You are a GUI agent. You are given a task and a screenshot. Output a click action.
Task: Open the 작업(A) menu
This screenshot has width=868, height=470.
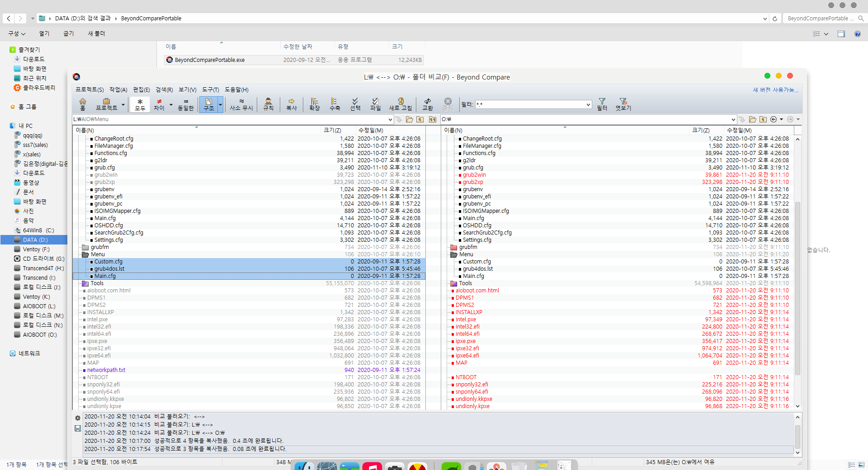118,90
